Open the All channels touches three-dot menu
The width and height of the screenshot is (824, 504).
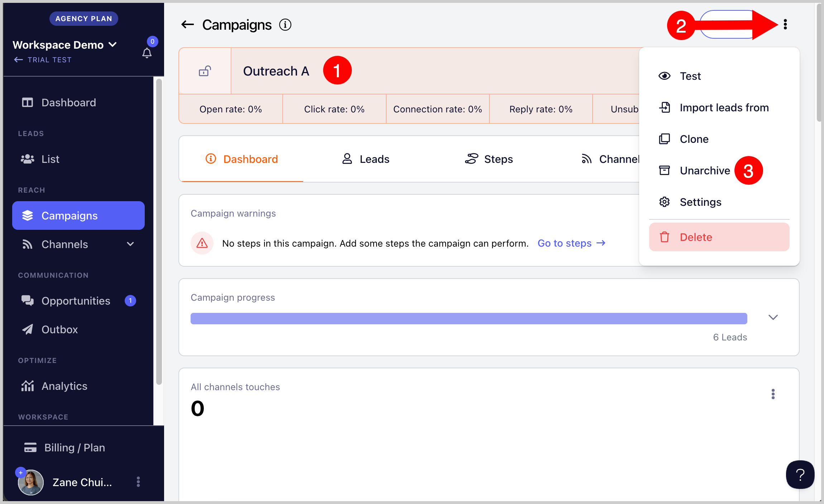point(773,394)
